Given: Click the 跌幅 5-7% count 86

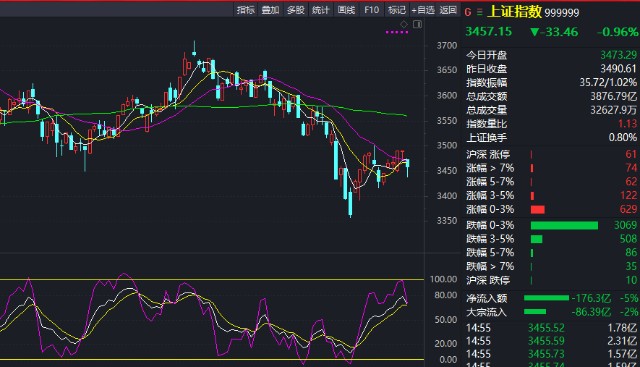Looking at the screenshot, I should tap(631, 253).
